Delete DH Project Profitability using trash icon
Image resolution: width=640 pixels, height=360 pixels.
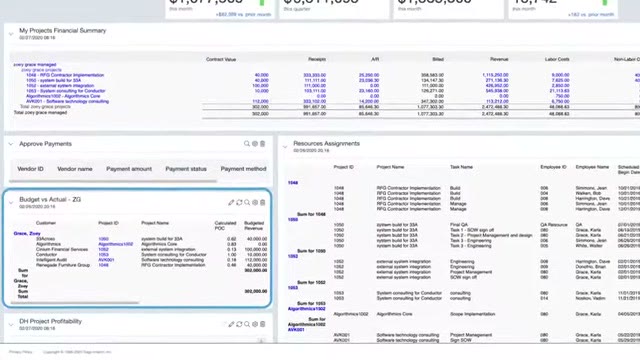[262, 324]
